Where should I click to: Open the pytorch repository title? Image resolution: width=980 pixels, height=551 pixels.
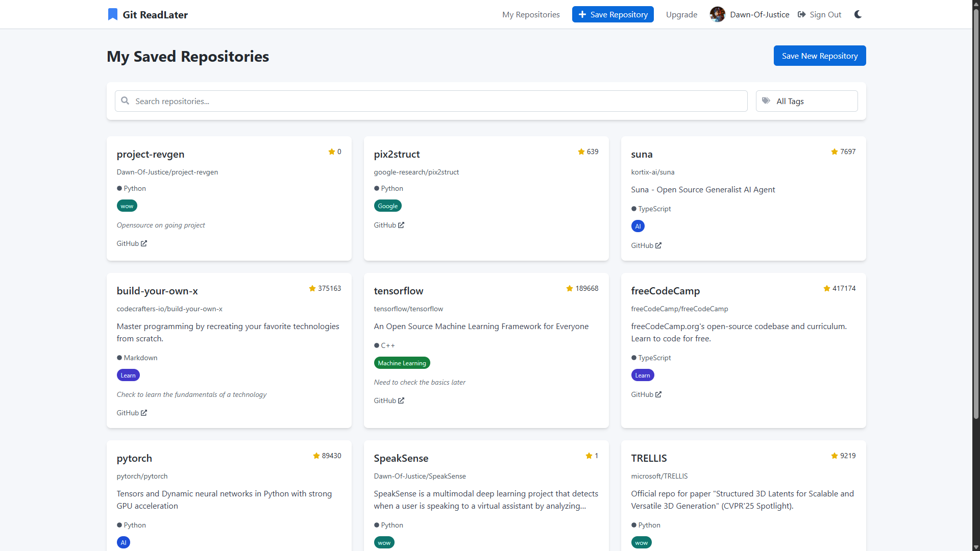pyautogui.click(x=134, y=458)
